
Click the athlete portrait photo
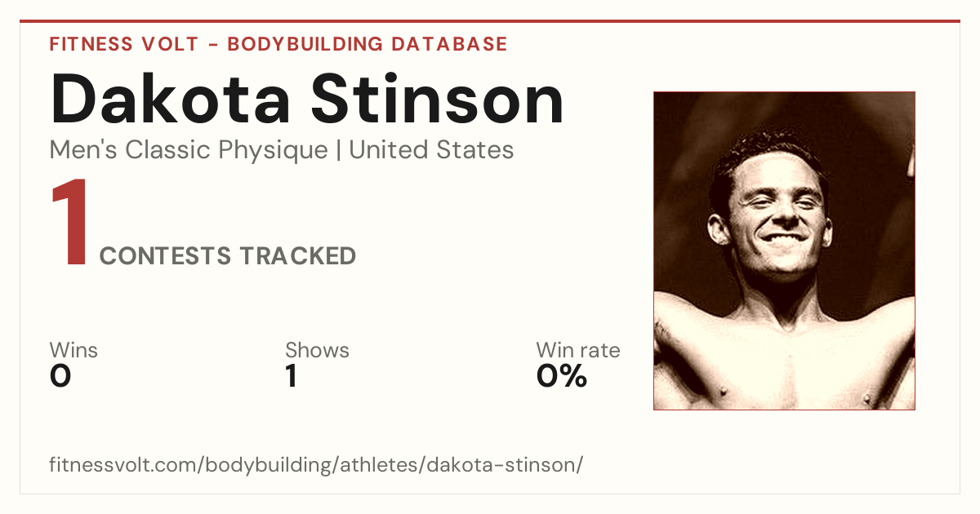(784, 250)
